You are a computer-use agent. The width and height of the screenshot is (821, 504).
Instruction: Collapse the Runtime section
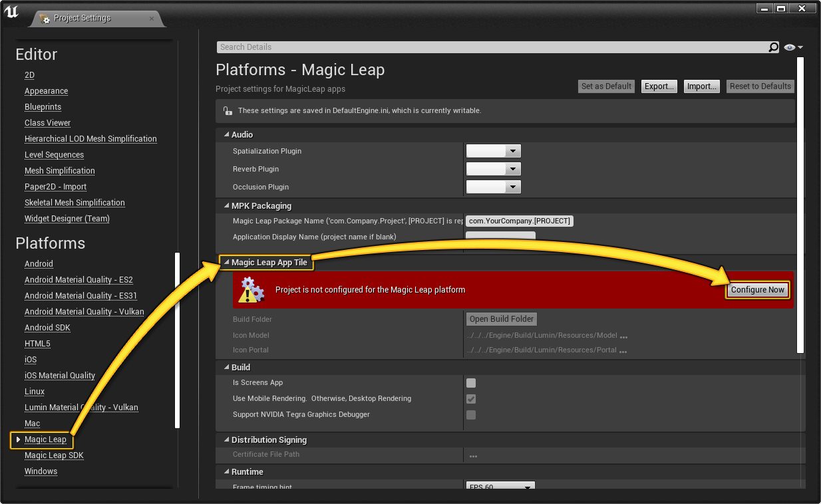click(x=226, y=472)
